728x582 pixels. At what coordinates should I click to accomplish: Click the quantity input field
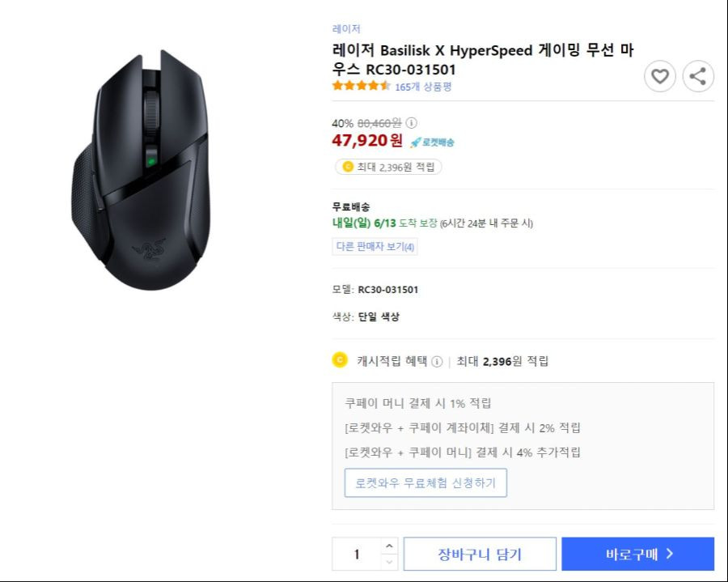coord(357,554)
